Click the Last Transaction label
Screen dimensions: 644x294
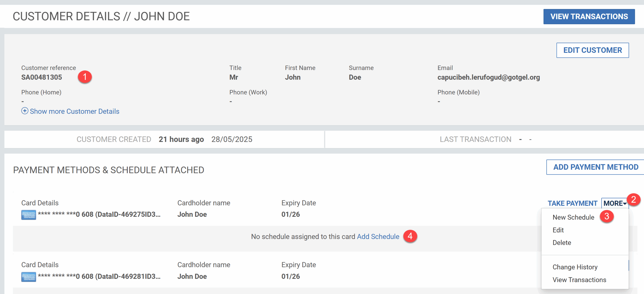point(475,139)
